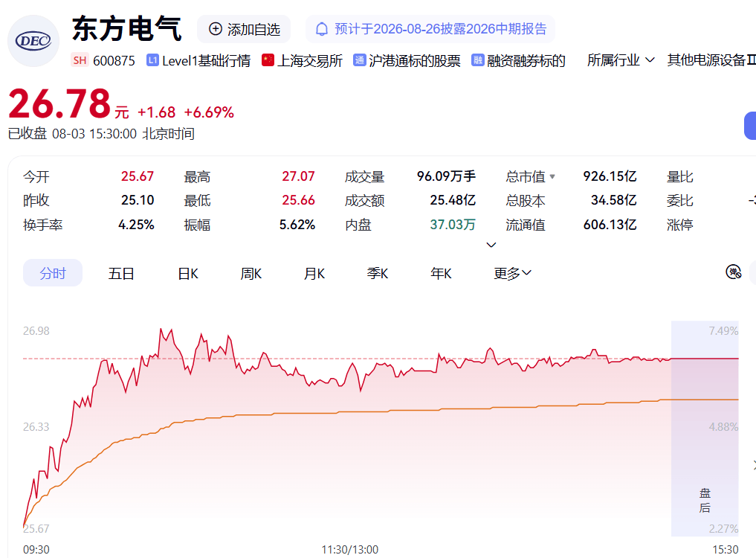Click the current price 26.78
The width and height of the screenshot is (756, 558).
pyautogui.click(x=59, y=103)
